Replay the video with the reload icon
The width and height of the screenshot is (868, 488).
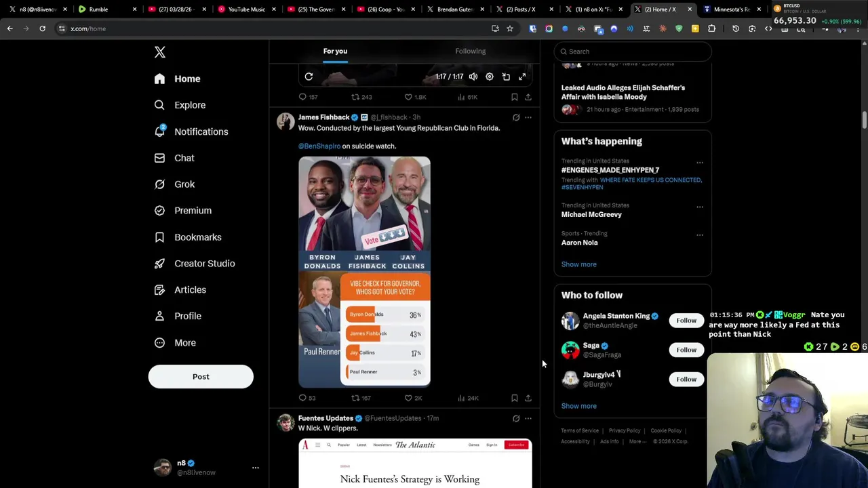tap(309, 77)
